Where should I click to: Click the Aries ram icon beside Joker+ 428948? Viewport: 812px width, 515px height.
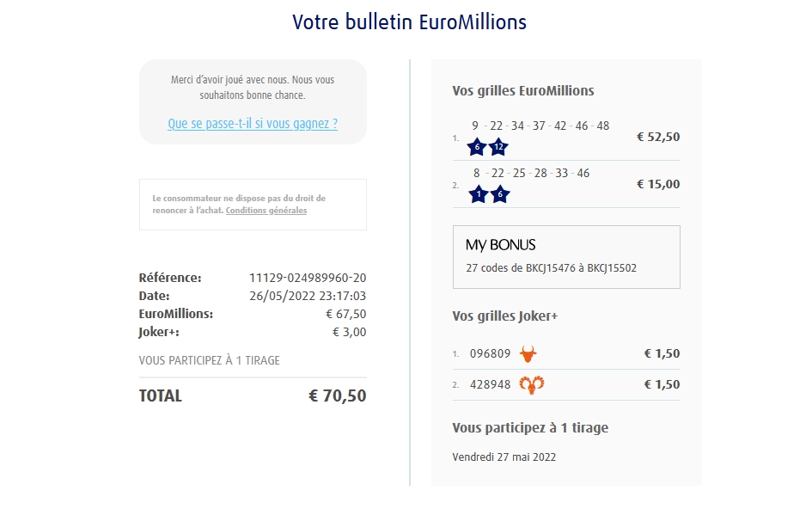pos(532,384)
